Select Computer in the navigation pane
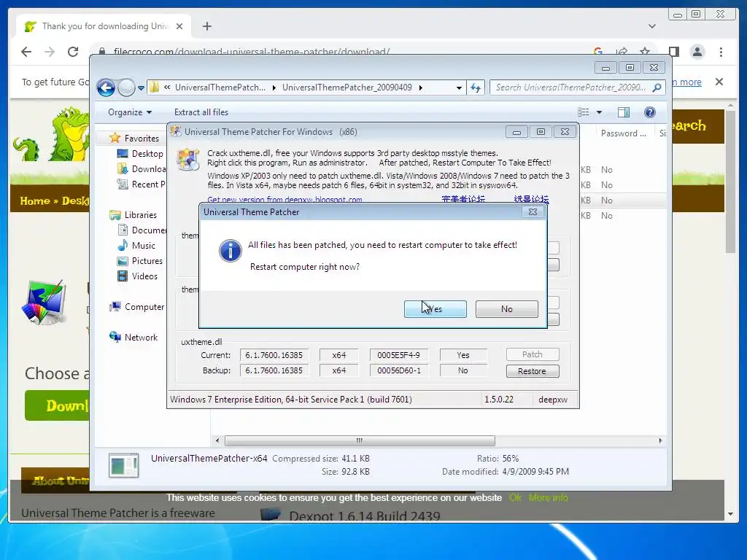Image resolution: width=747 pixels, height=560 pixels. [144, 307]
